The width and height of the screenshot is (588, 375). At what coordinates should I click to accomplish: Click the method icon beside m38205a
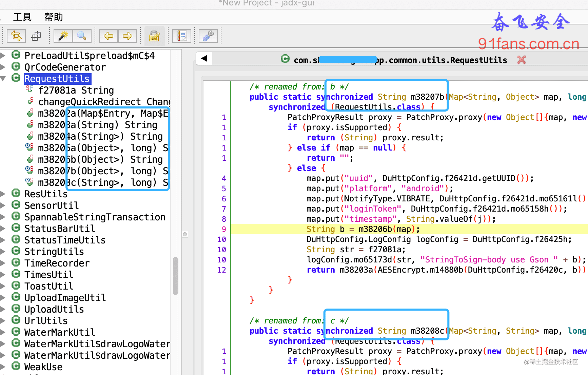pyautogui.click(x=30, y=147)
